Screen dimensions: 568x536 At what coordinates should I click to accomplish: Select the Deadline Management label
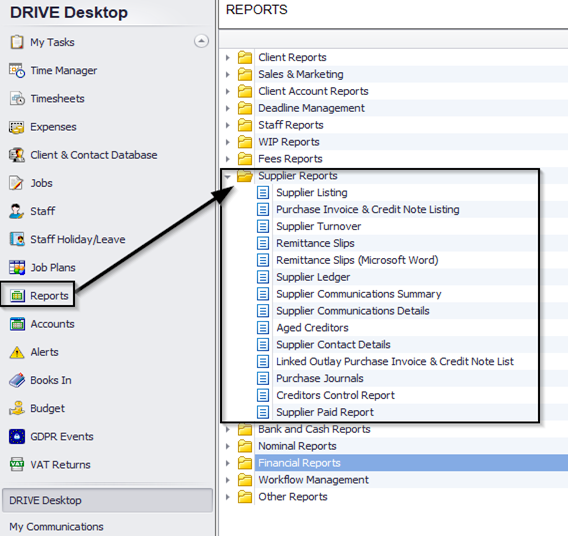[312, 108]
